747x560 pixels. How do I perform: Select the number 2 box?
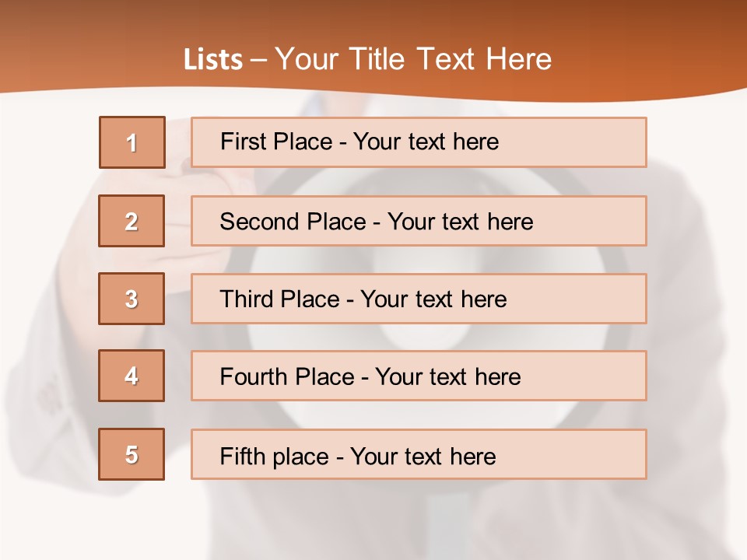pos(132,221)
